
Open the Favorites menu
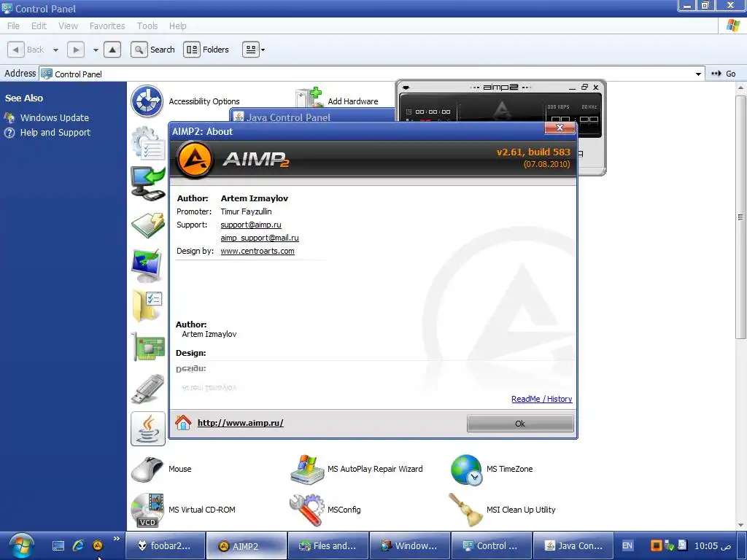click(x=107, y=26)
